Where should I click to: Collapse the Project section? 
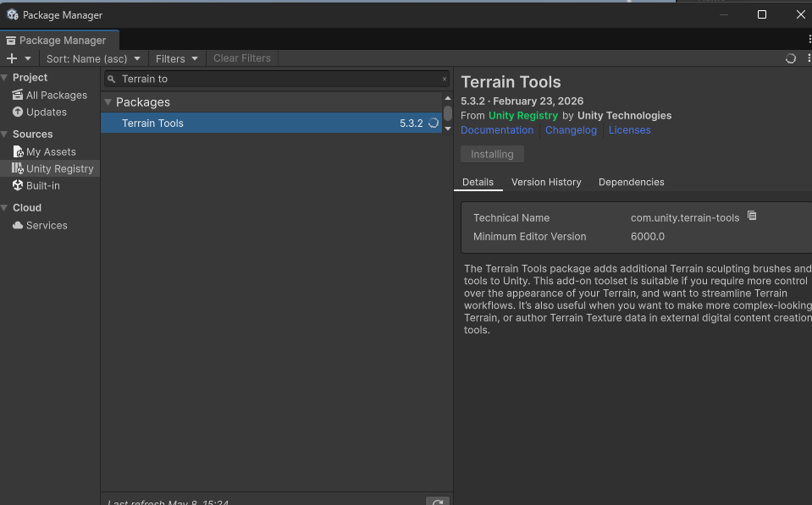coord(5,78)
